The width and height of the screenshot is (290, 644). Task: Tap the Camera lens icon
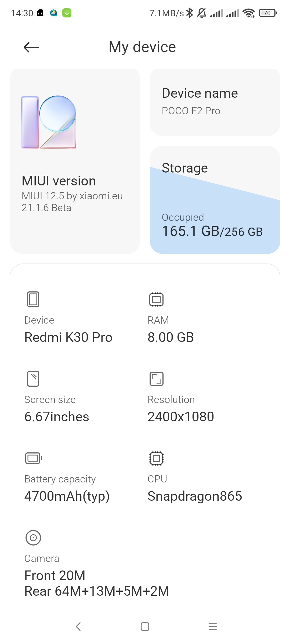tap(33, 537)
